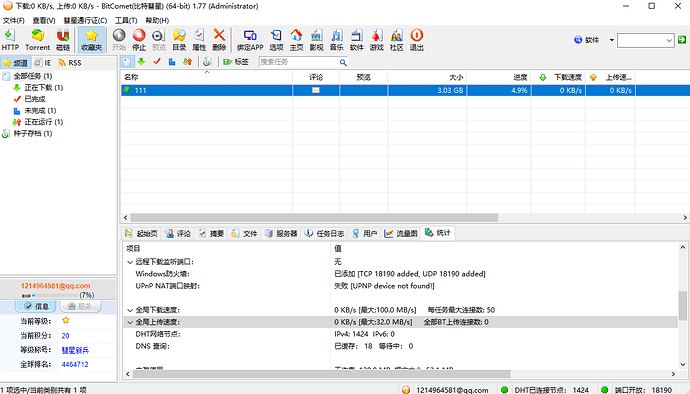
Task: Switch to the 用户 peers tab
Action: point(365,233)
